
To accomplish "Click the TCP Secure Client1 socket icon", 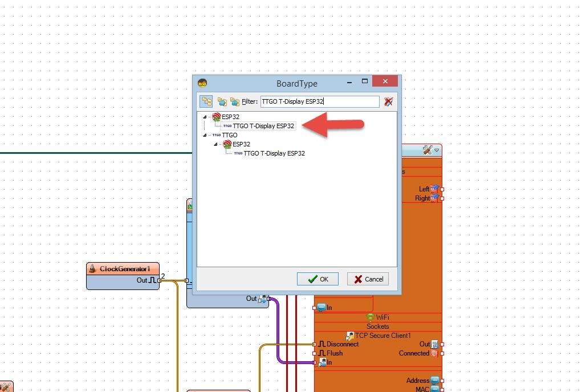I will click(x=349, y=336).
